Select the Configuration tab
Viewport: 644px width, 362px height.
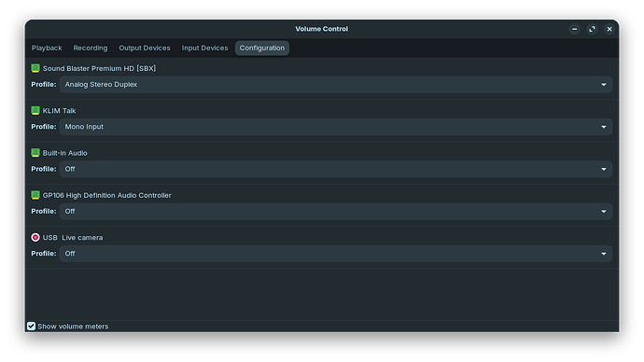tap(262, 48)
